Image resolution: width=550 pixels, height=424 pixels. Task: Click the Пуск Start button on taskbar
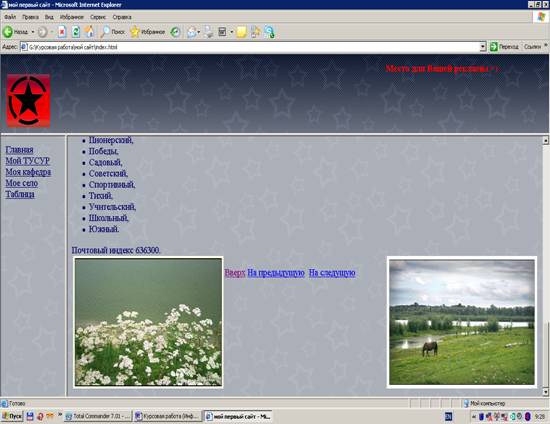tap(12, 416)
